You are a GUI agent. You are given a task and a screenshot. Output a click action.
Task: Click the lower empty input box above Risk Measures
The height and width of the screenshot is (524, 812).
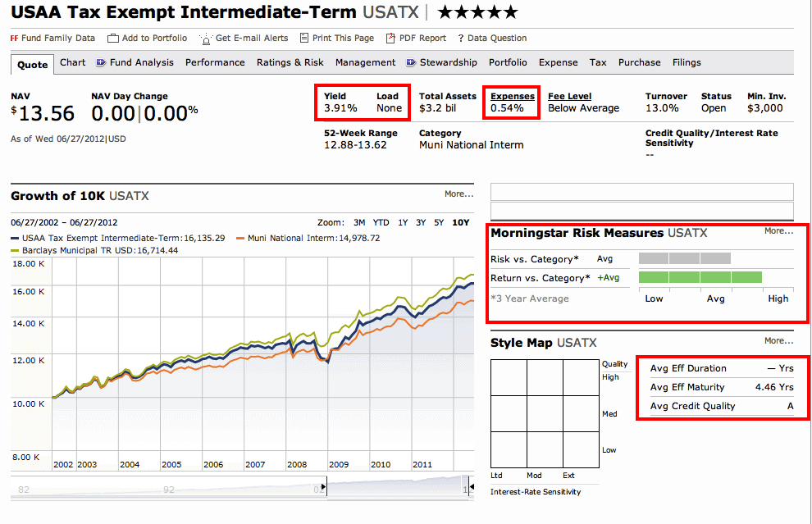tap(641, 210)
